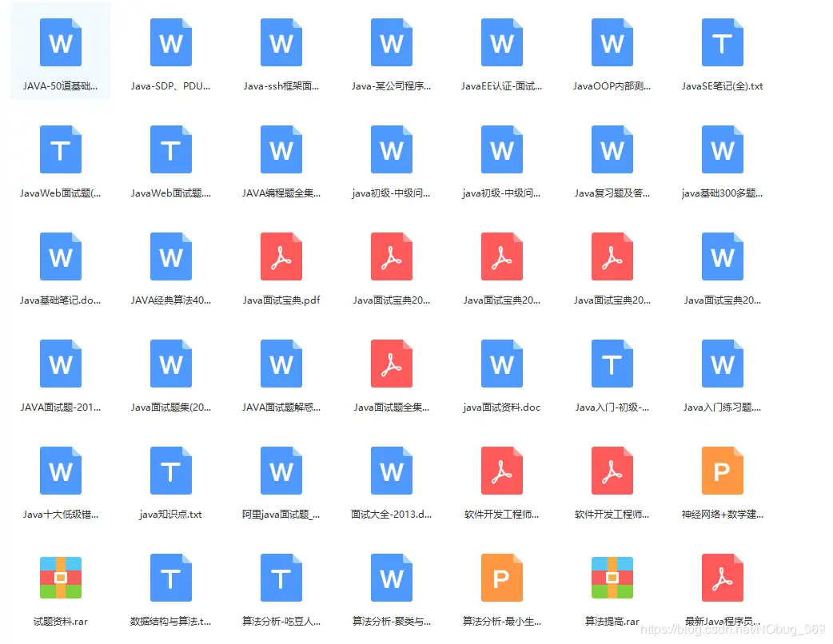The image size is (833, 644).
Task: Open the Java-SDP、PDU Word document
Action: (x=170, y=42)
